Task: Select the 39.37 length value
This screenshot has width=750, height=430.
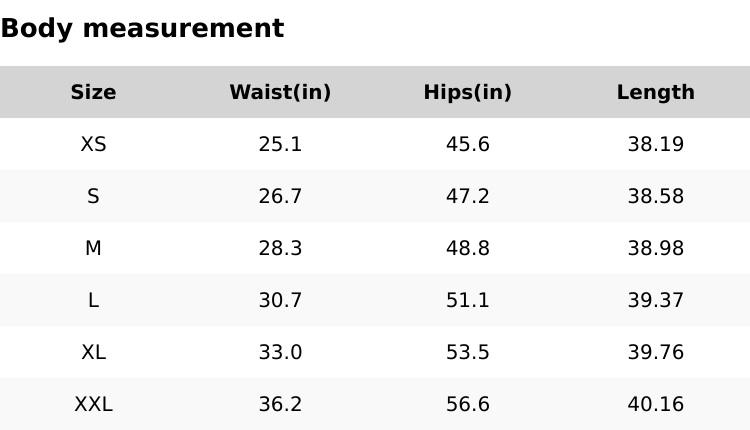Action: tap(655, 301)
